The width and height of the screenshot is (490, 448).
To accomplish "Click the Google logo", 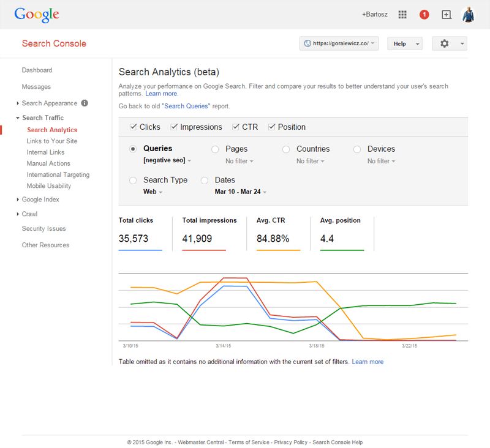I will (37, 14).
